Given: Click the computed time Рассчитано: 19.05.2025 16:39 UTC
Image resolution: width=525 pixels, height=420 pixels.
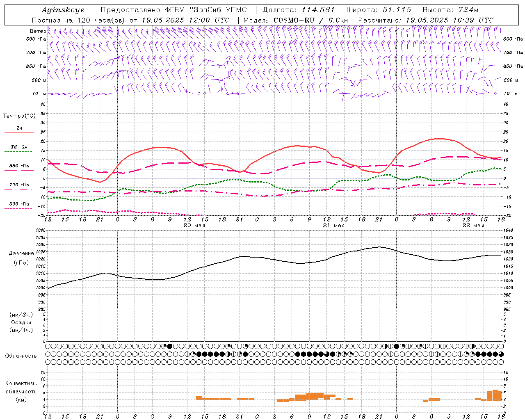Looking at the screenshot, I should pyautogui.click(x=426, y=20).
